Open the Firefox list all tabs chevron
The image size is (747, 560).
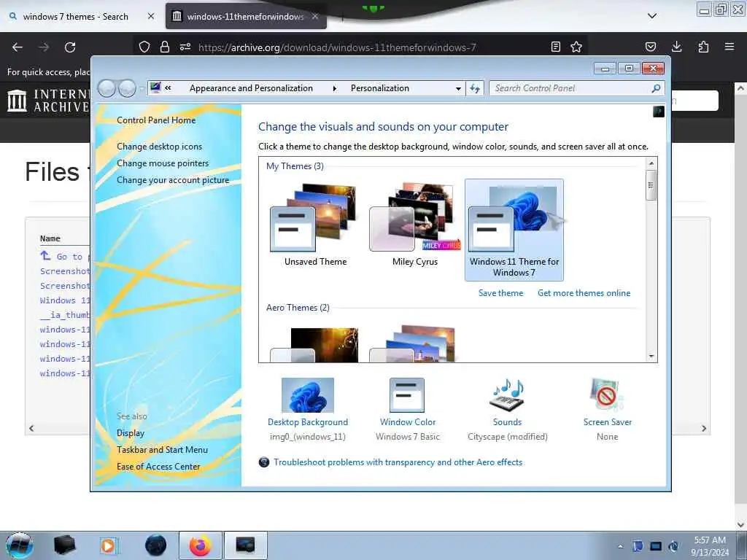(652, 16)
